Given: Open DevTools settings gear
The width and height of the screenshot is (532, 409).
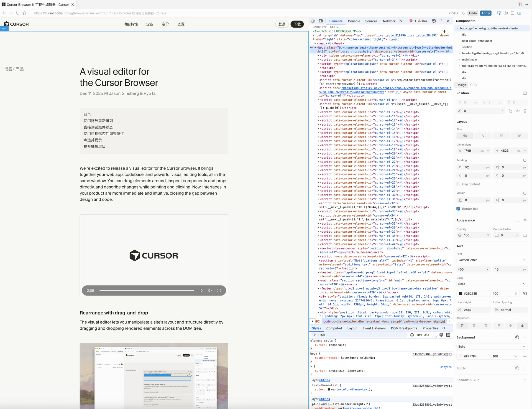Looking at the screenshot, I should tap(434, 21).
